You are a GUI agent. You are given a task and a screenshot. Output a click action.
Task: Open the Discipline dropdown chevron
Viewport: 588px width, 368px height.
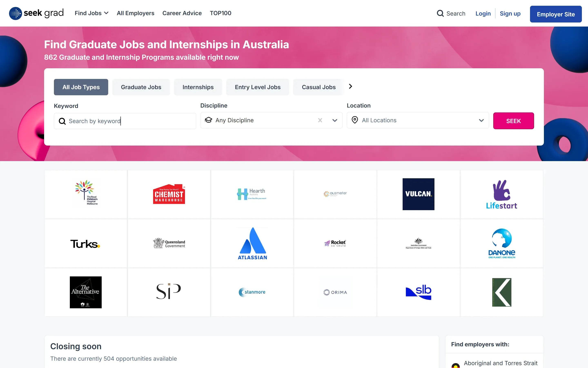(x=335, y=120)
